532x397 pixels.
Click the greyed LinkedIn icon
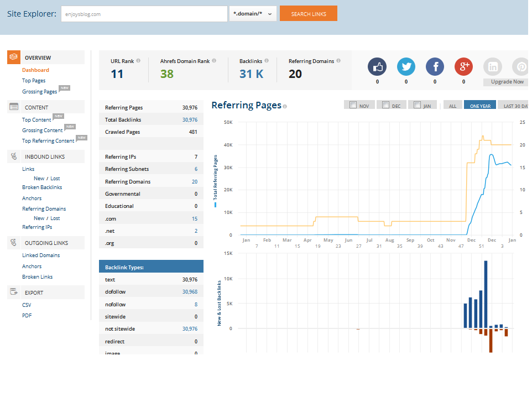pyautogui.click(x=493, y=67)
